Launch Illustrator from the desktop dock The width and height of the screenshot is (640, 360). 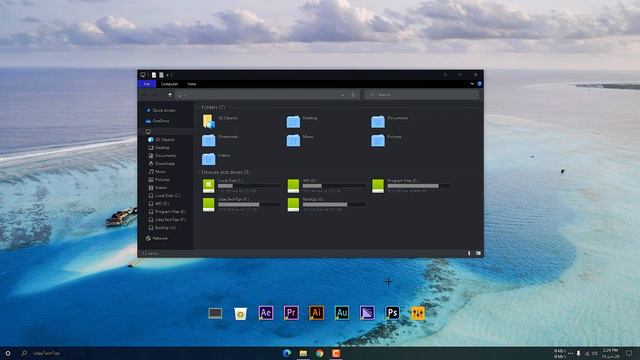316,313
